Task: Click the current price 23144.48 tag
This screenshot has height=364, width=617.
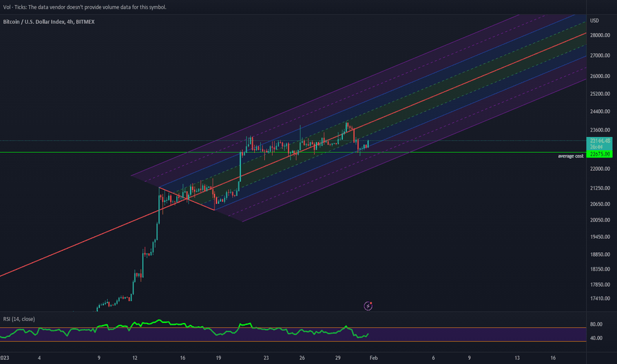Action: [599, 143]
